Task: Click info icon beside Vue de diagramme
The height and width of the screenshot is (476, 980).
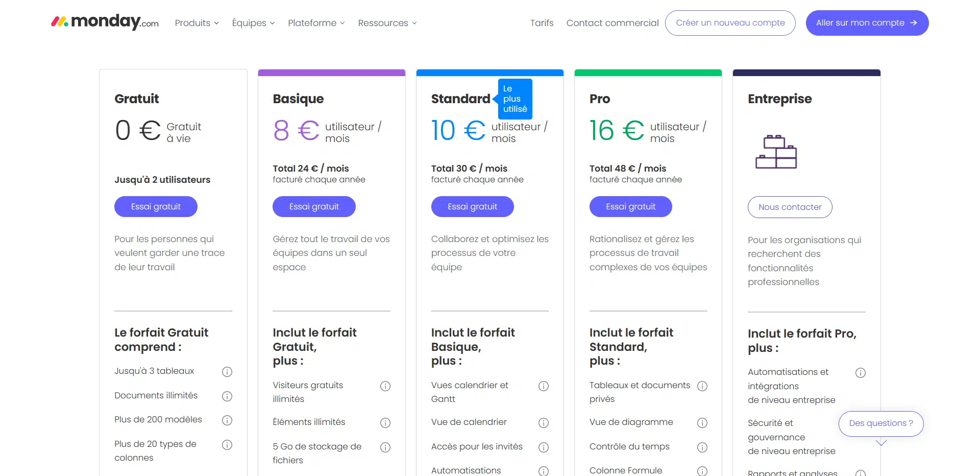Action: pyautogui.click(x=702, y=423)
